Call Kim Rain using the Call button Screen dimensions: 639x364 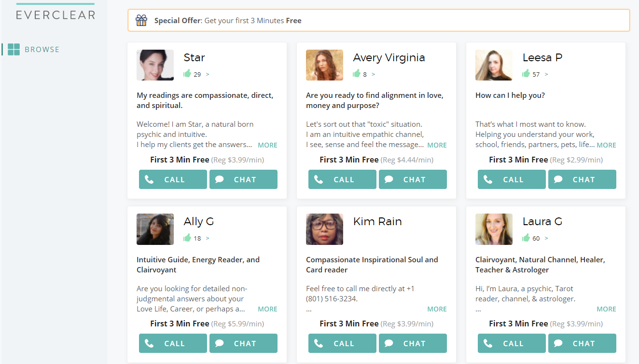342,343
